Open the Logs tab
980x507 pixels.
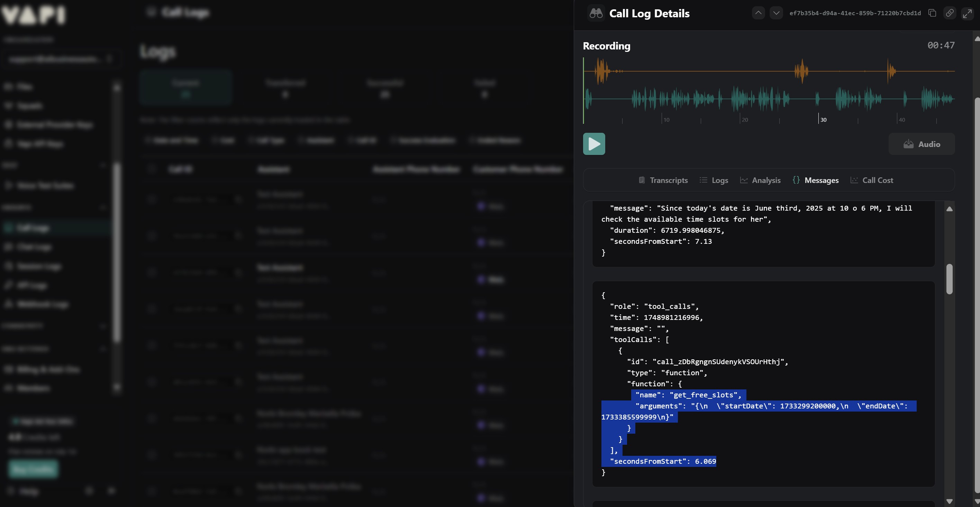714,180
